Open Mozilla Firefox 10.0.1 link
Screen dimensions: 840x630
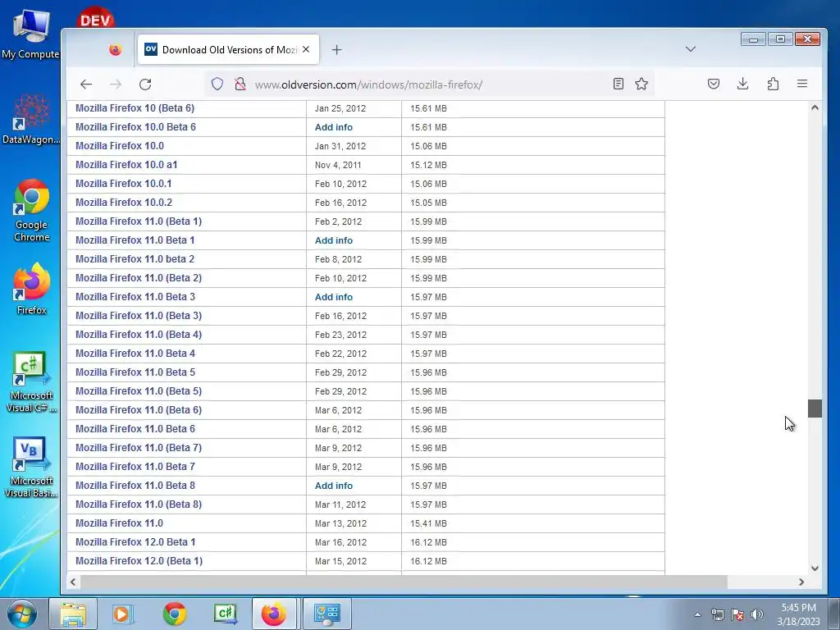tap(124, 184)
